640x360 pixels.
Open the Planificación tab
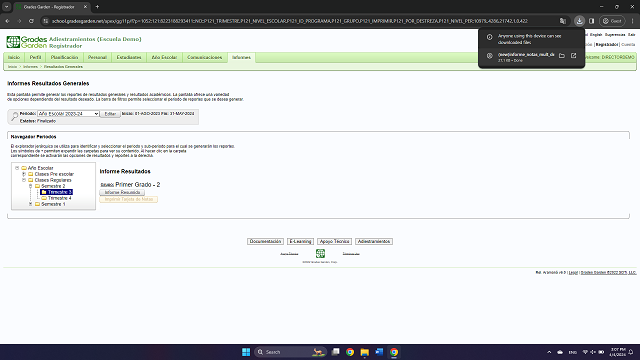pos(64,57)
